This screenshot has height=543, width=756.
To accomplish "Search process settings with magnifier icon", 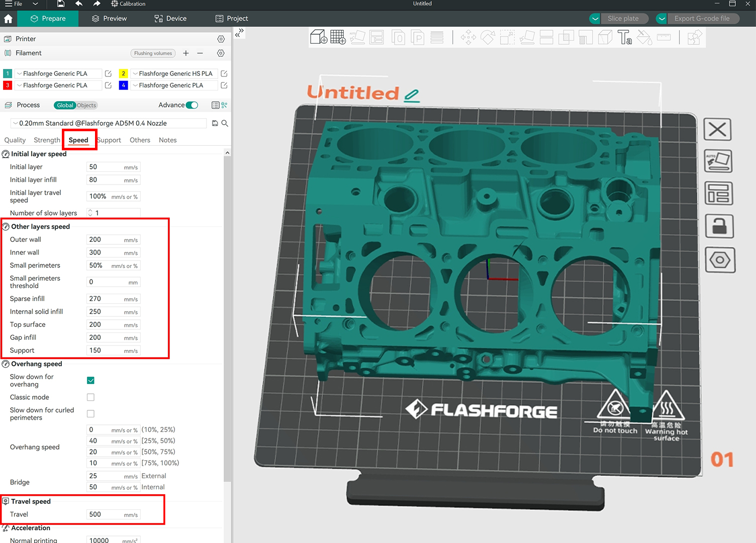I will [225, 123].
